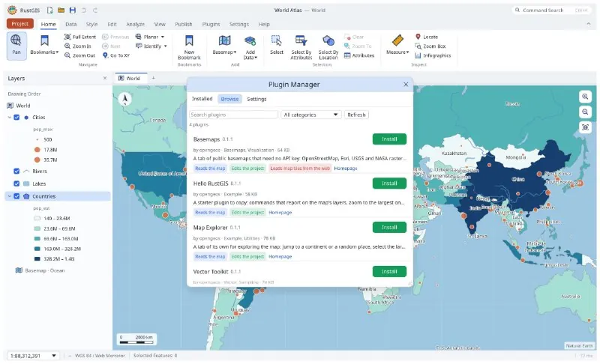Viewport: 600px width, 364px height.
Task: Open Select By Location
Action: point(328,47)
